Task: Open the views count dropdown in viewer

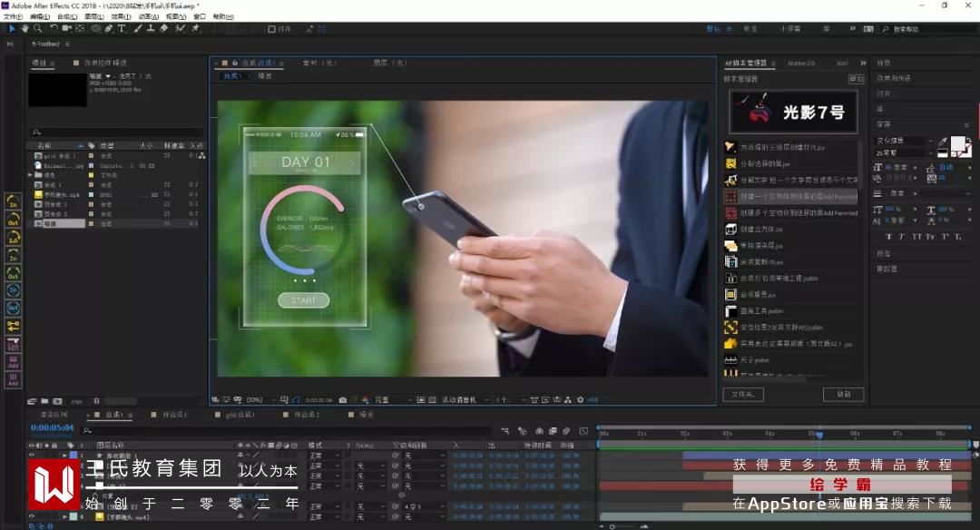Action: pyautogui.click(x=510, y=400)
